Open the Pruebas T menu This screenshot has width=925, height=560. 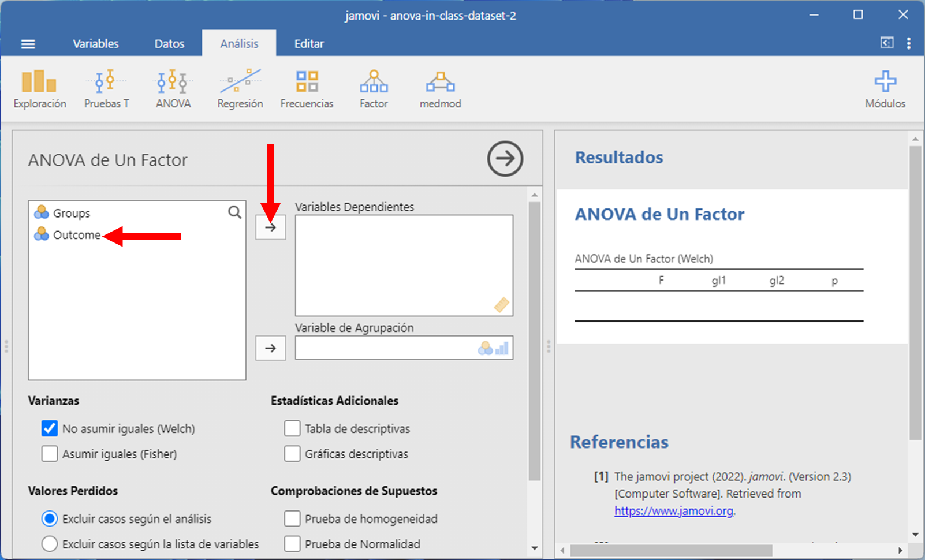[x=106, y=89]
